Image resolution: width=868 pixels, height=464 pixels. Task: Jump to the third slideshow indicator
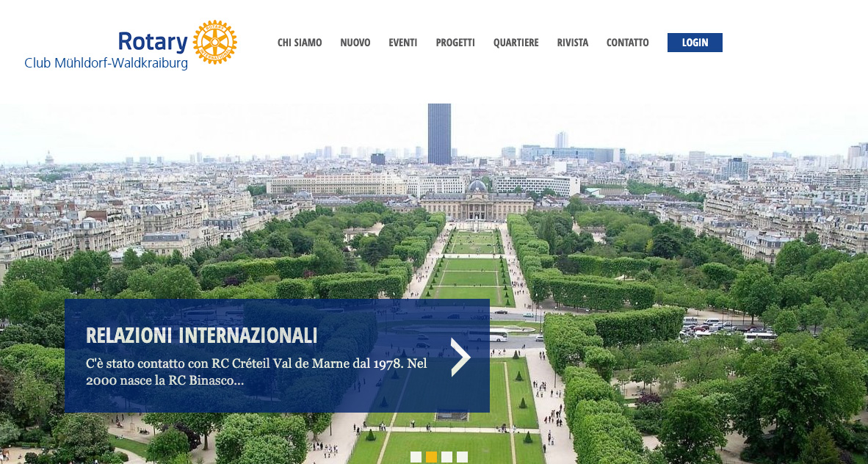pos(446,457)
